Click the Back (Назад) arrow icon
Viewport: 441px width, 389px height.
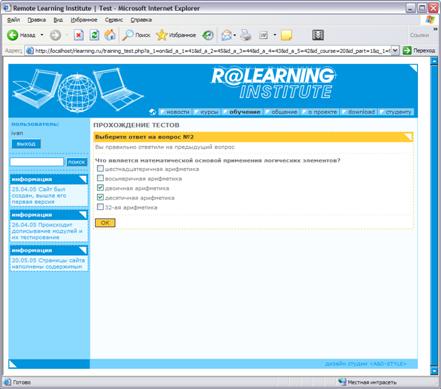(x=13, y=35)
